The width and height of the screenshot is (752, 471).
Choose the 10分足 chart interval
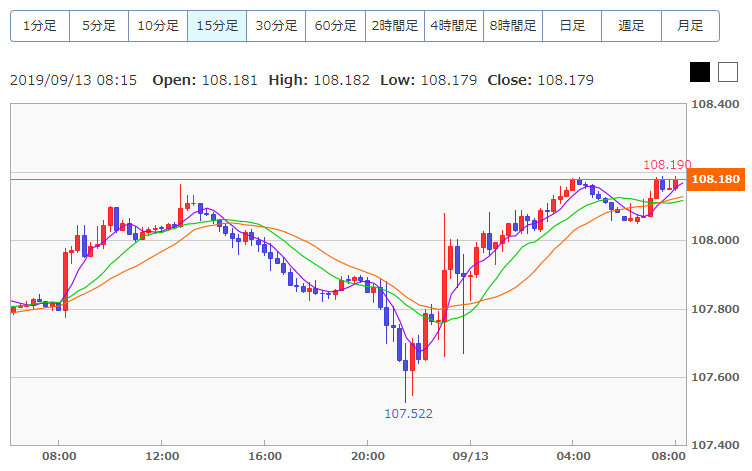[158, 26]
